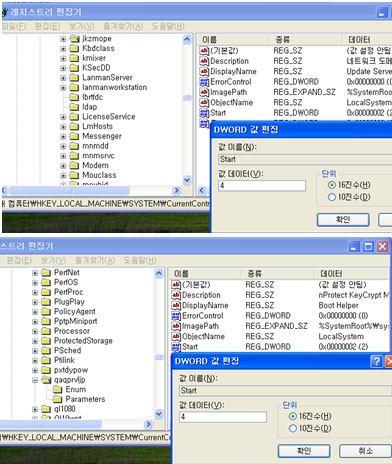The width and height of the screenshot is (392, 464).
Task: Click the lower tree's vertical scrollbar down arrow
Action: pos(159,414)
